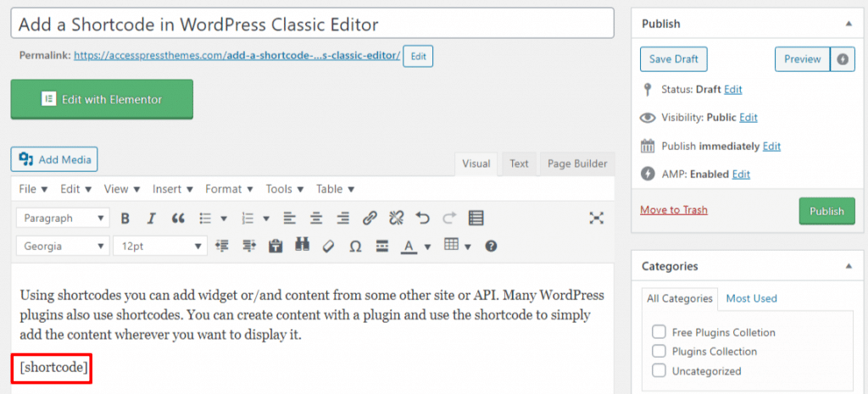Decrease indent (outdent)
This screenshot has height=394, width=868.
[x=222, y=246]
